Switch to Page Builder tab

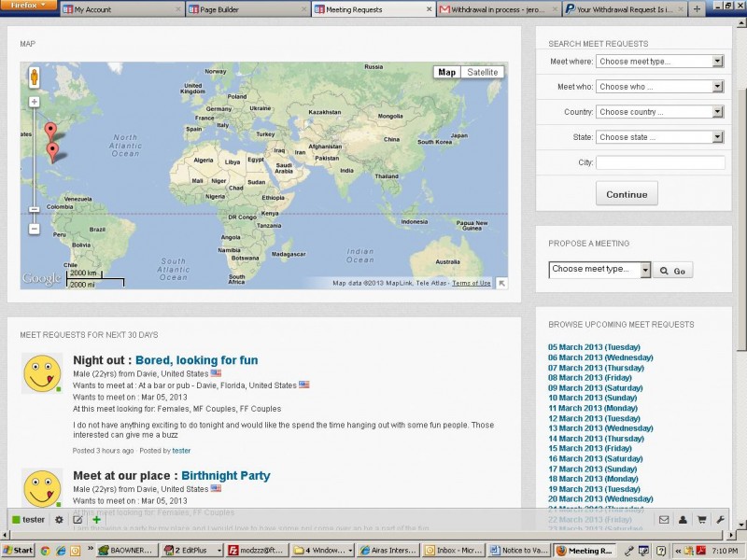pyautogui.click(x=248, y=9)
